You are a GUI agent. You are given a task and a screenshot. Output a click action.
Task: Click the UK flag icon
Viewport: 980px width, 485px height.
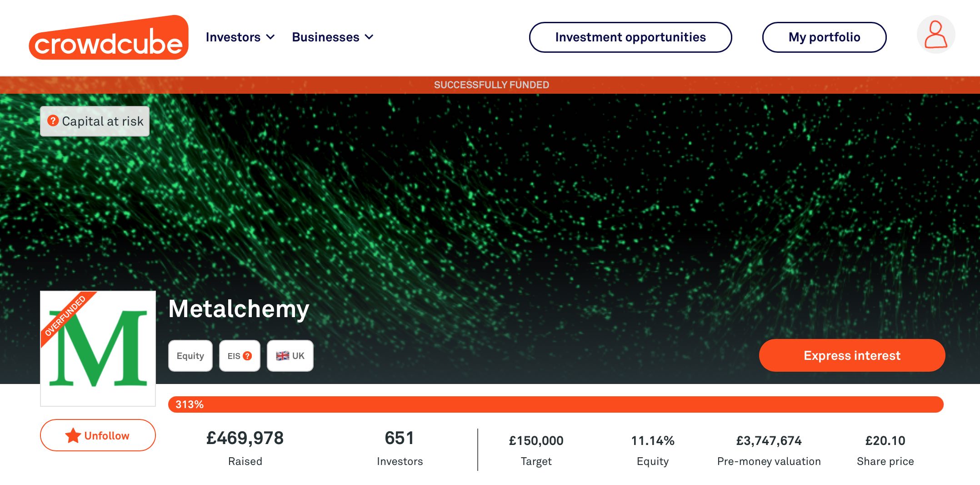282,356
